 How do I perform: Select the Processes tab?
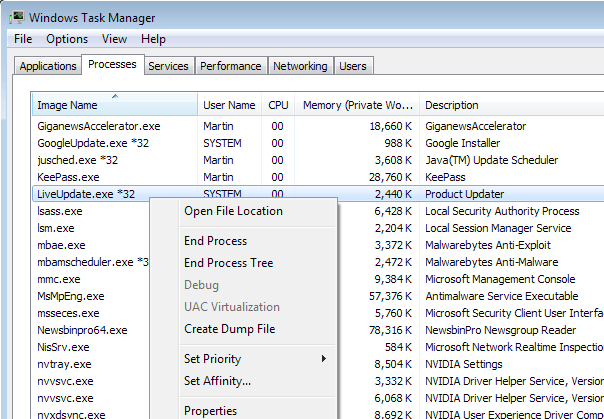pos(112,64)
